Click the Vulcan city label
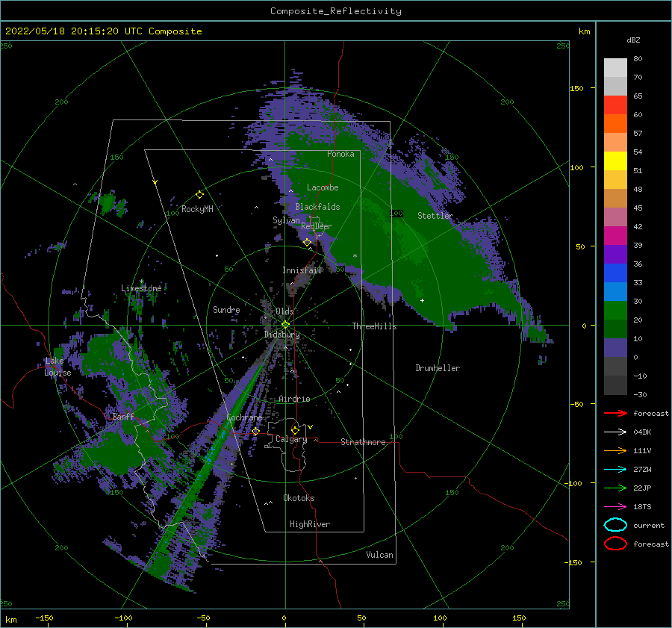 (379, 555)
